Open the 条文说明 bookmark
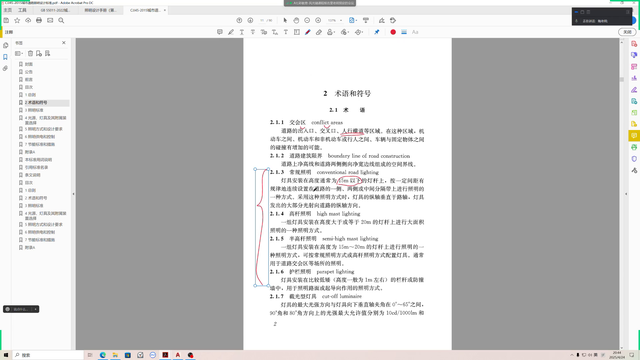 (x=33, y=175)
